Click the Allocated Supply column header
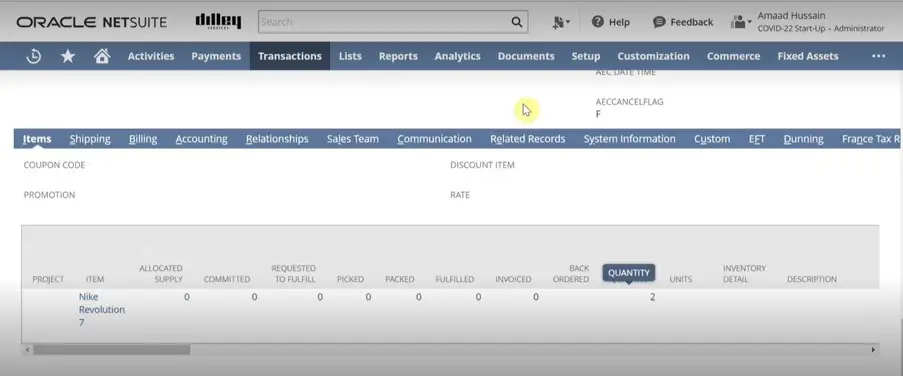The width and height of the screenshot is (903, 376). click(x=161, y=274)
